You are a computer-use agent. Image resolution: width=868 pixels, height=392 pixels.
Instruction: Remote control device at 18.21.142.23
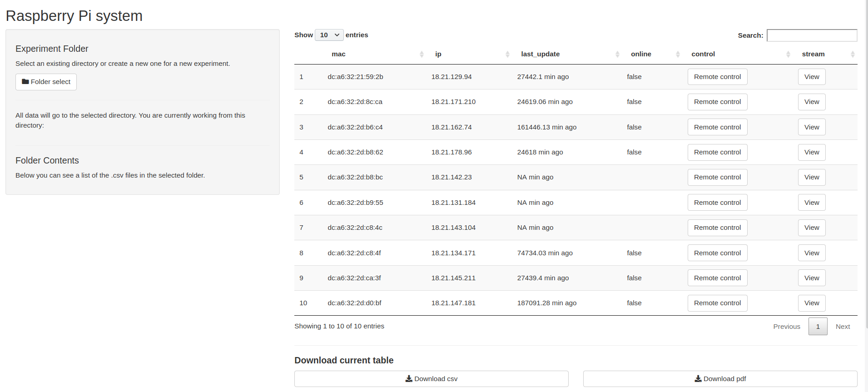point(717,177)
